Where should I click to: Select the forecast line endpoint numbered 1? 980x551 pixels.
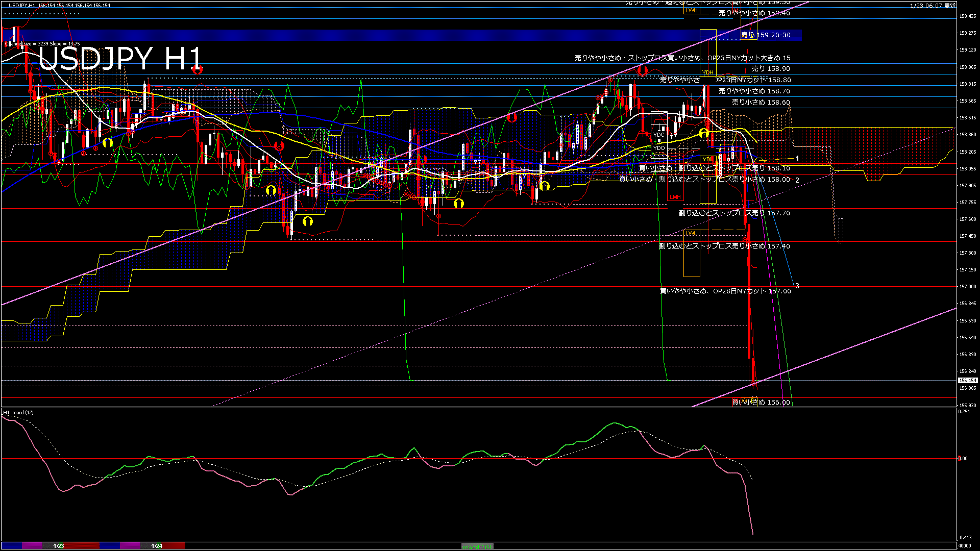pos(797,159)
